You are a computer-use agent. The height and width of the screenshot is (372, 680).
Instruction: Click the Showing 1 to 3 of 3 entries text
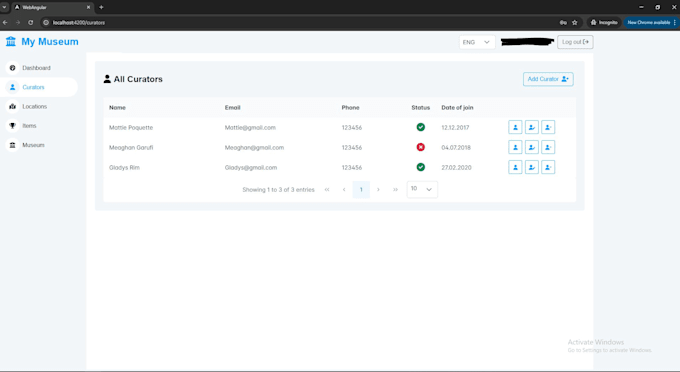278,189
